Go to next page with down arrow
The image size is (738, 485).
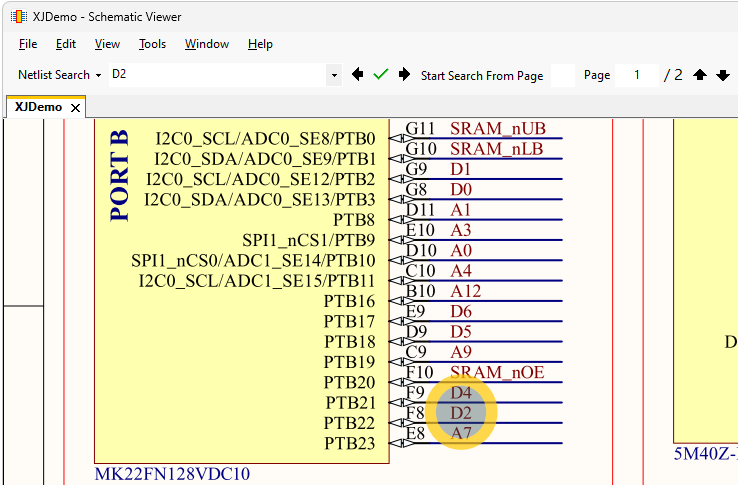[723, 75]
